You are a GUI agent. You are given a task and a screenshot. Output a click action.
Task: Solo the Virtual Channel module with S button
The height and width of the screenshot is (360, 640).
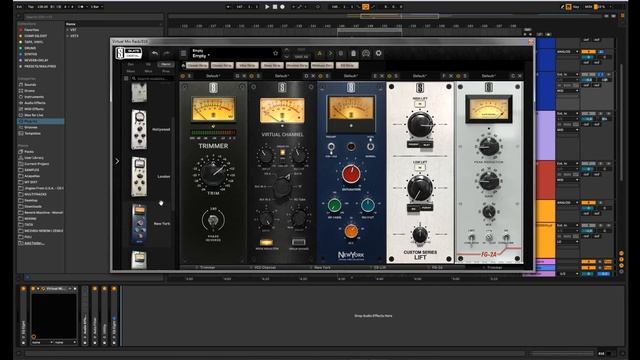(258, 76)
